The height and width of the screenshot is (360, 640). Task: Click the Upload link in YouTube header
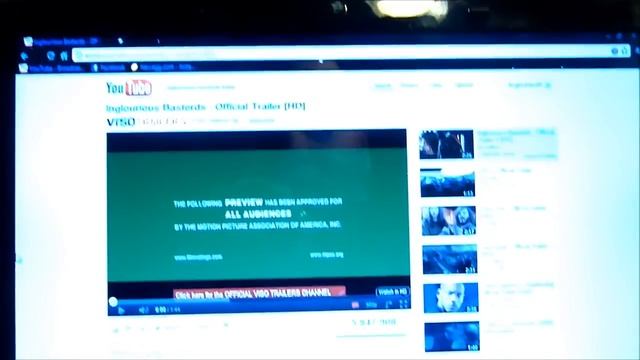(464, 85)
